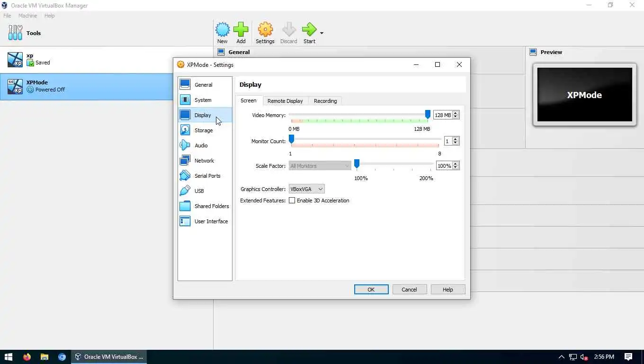Click Cancel in settings dialog

click(410, 290)
